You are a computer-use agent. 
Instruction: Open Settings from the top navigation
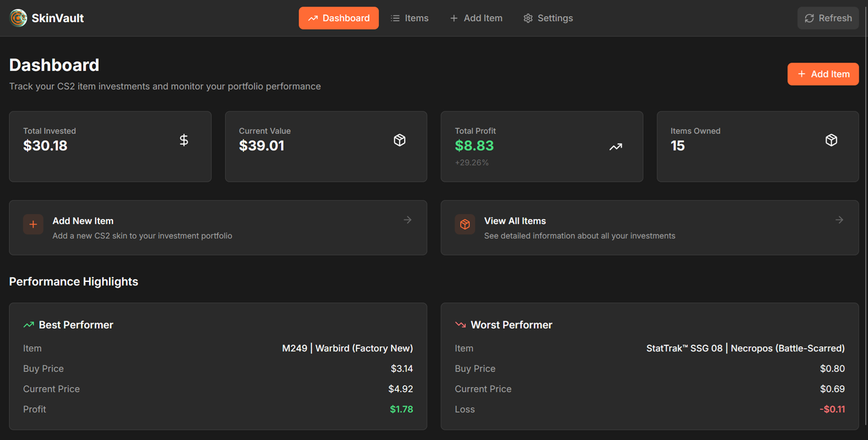548,18
